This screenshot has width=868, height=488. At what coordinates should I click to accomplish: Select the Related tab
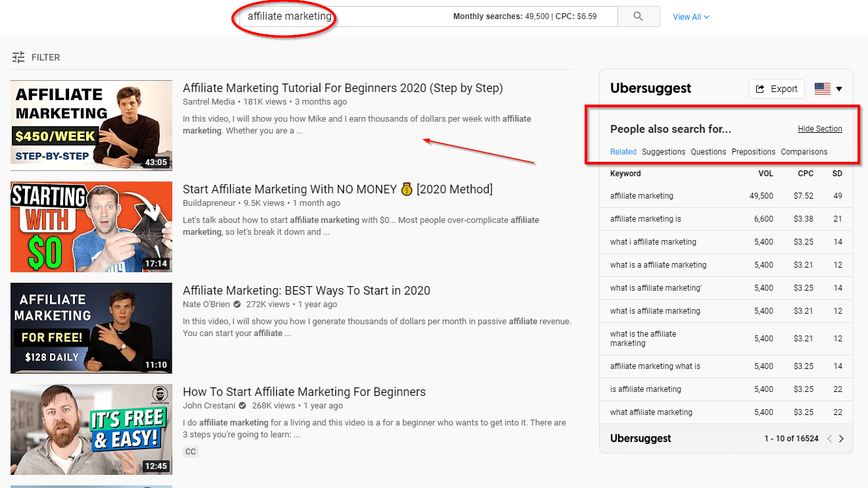[x=623, y=152]
